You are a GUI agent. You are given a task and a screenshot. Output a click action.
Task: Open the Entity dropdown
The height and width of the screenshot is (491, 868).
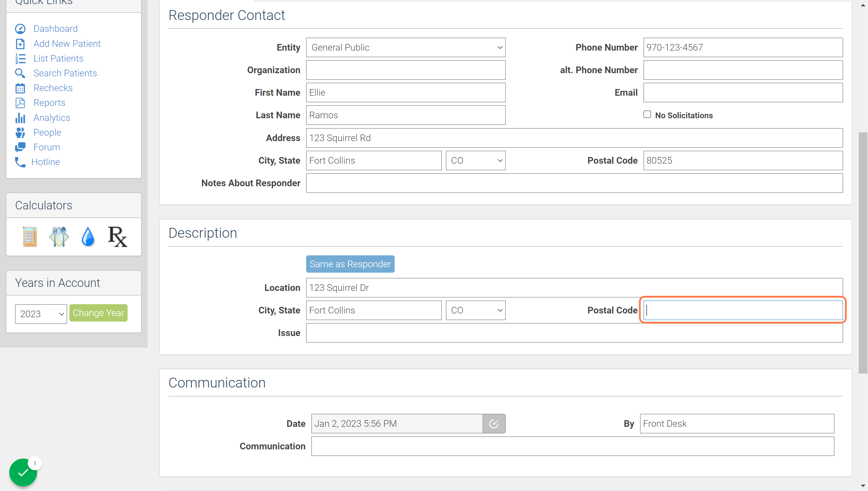[405, 47]
